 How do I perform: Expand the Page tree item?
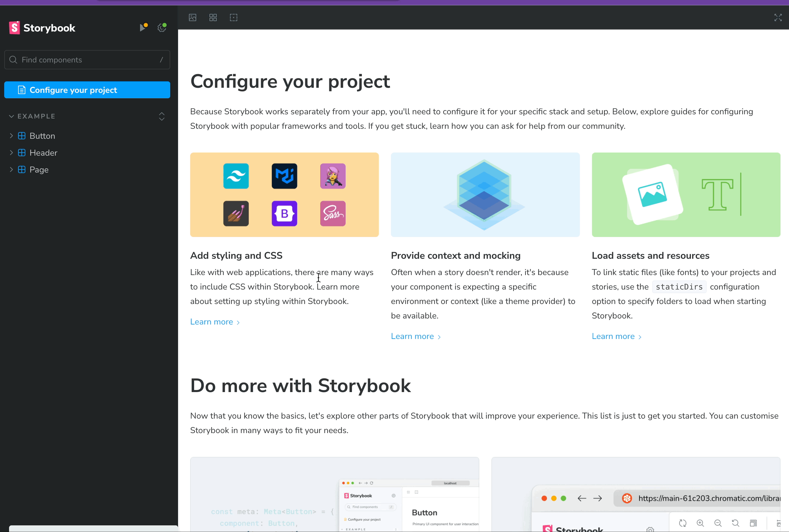tap(11, 169)
